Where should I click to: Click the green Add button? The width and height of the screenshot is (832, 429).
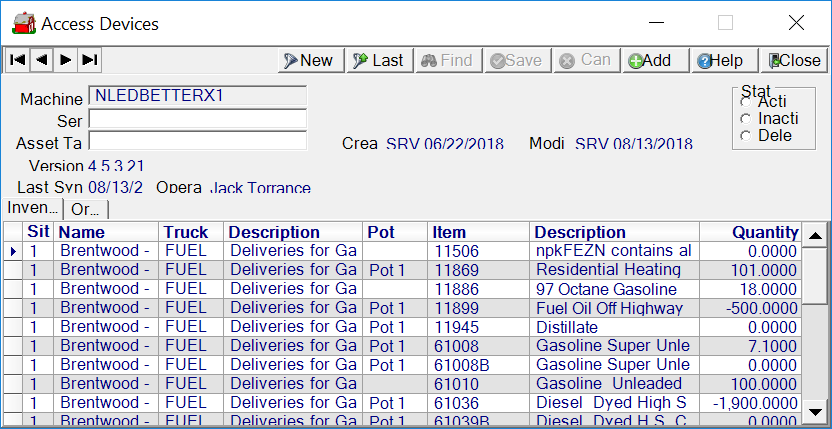point(651,60)
